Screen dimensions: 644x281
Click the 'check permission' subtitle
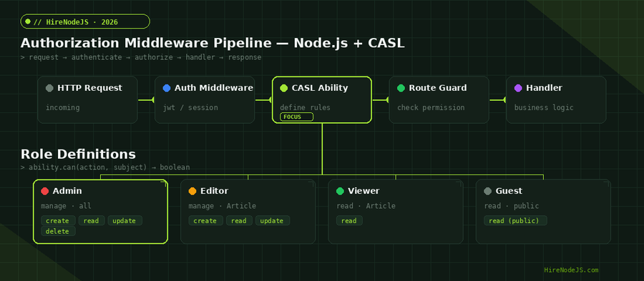point(431,108)
